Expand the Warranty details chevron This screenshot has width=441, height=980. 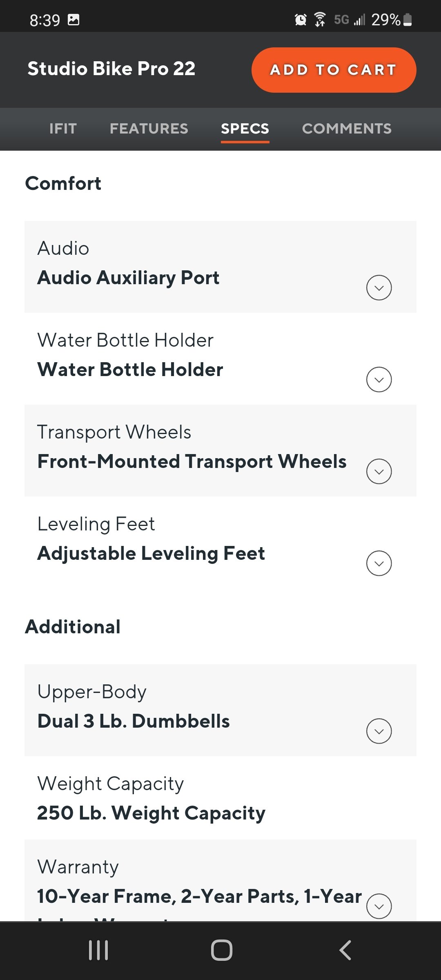(379, 906)
